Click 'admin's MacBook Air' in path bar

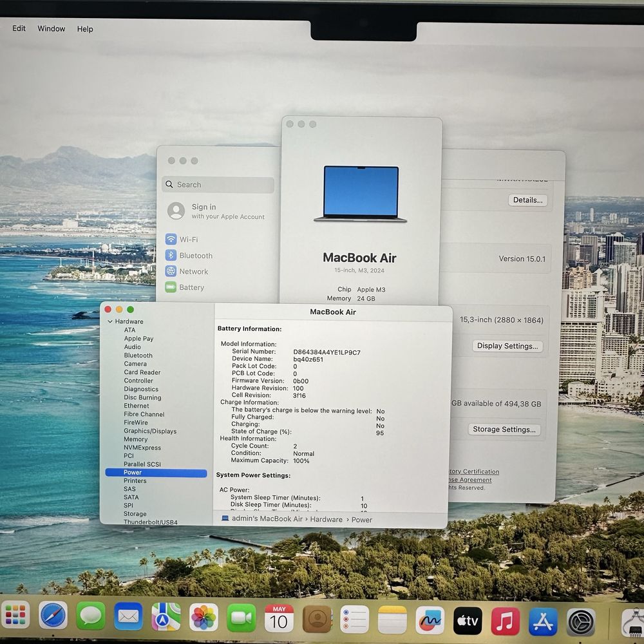coord(267,518)
